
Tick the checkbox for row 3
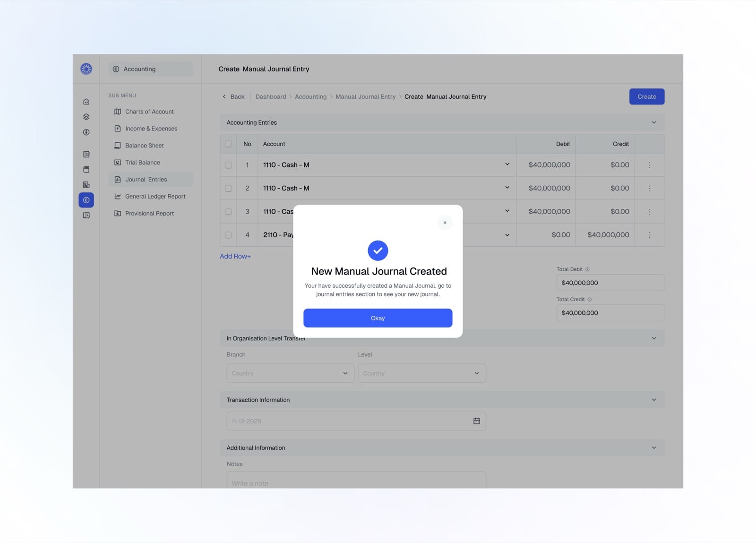point(228,212)
